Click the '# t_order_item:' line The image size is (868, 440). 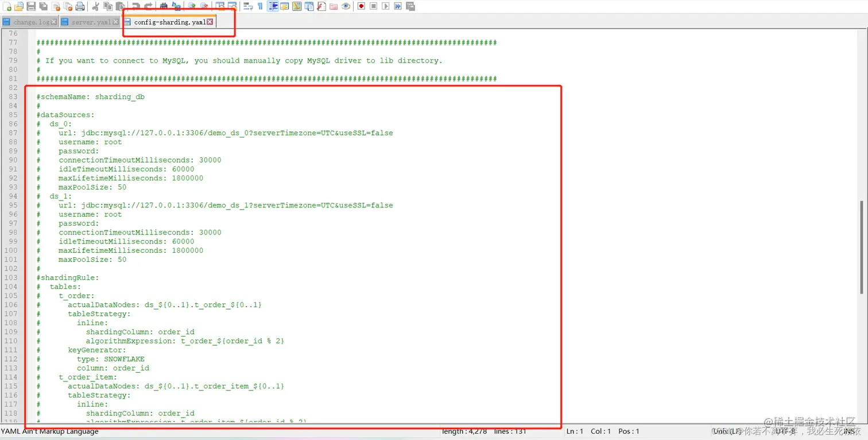(77, 377)
